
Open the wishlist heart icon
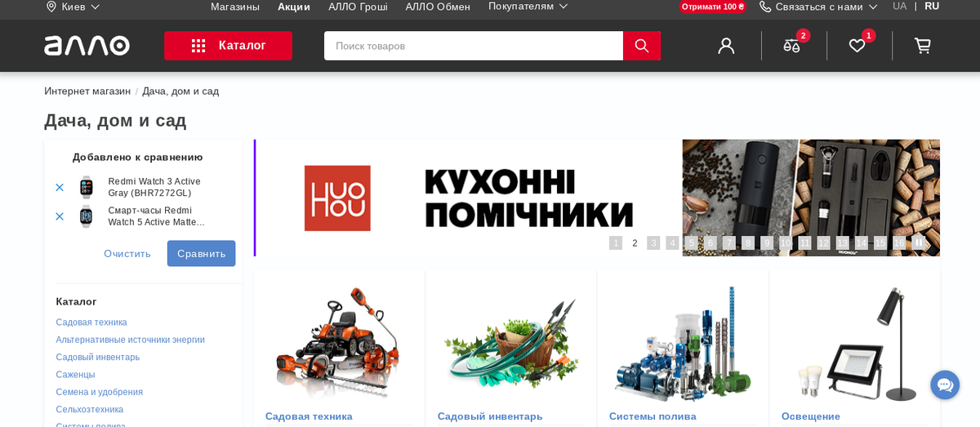857,46
